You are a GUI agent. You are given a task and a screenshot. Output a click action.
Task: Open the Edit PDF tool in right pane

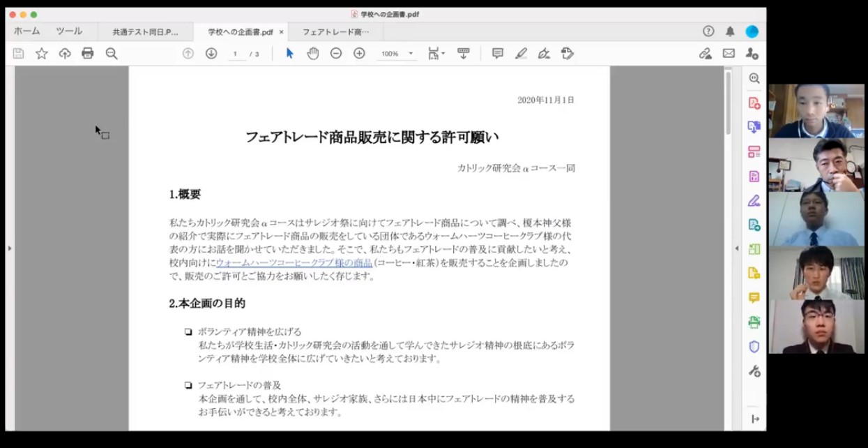pos(754,176)
